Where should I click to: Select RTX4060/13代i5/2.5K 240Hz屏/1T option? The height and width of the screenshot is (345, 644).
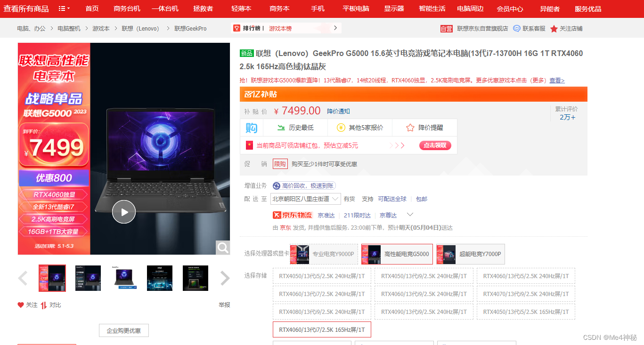point(526,276)
